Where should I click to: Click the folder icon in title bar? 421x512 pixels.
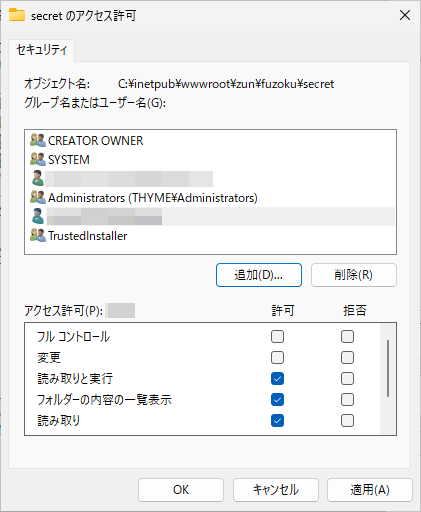17,15
